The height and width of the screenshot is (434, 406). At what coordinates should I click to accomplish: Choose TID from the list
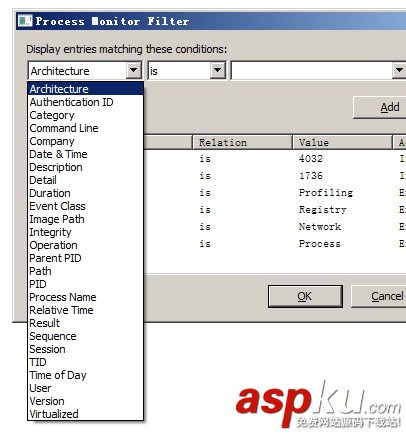tap(85, 362)
